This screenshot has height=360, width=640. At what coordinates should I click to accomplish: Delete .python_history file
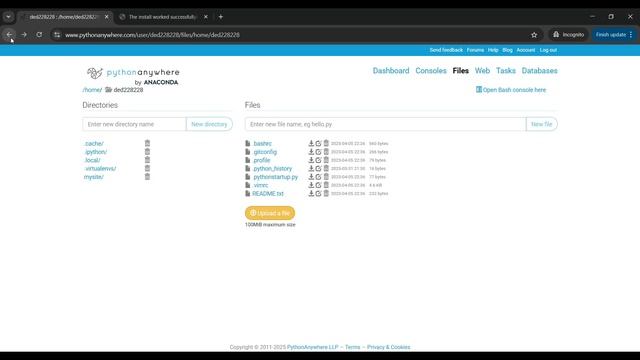(x=326, y=168)
